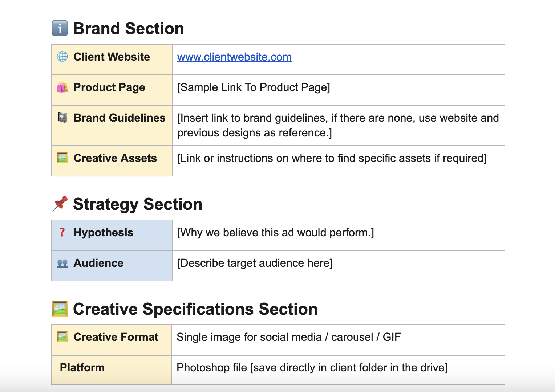Click the people icon next to Audience

[x=62, y=263]
